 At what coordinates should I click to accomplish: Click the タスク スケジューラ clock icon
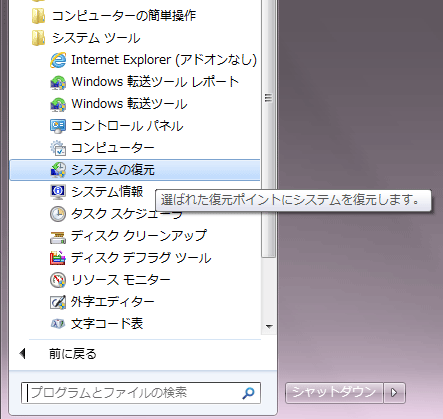tap(58, 214)
